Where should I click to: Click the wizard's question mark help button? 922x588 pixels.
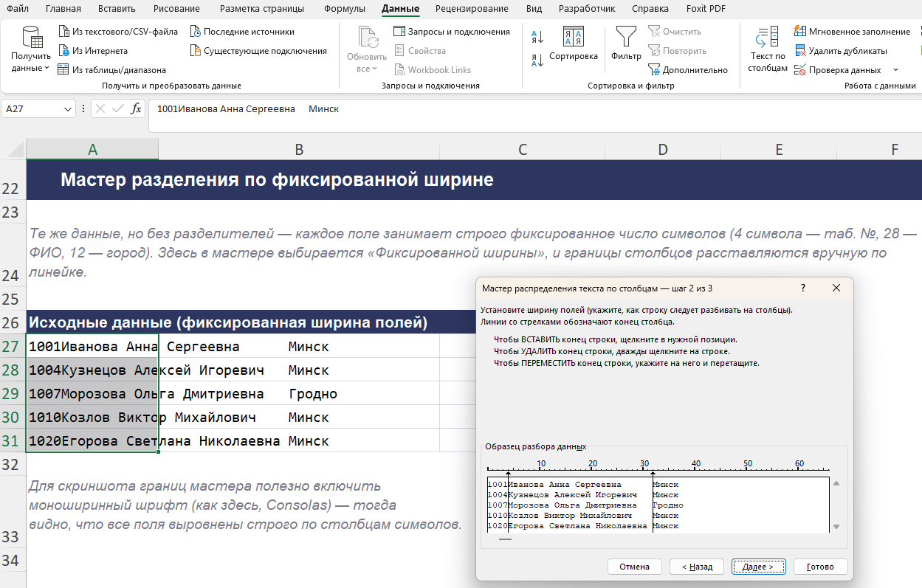(x=803, y=288)
